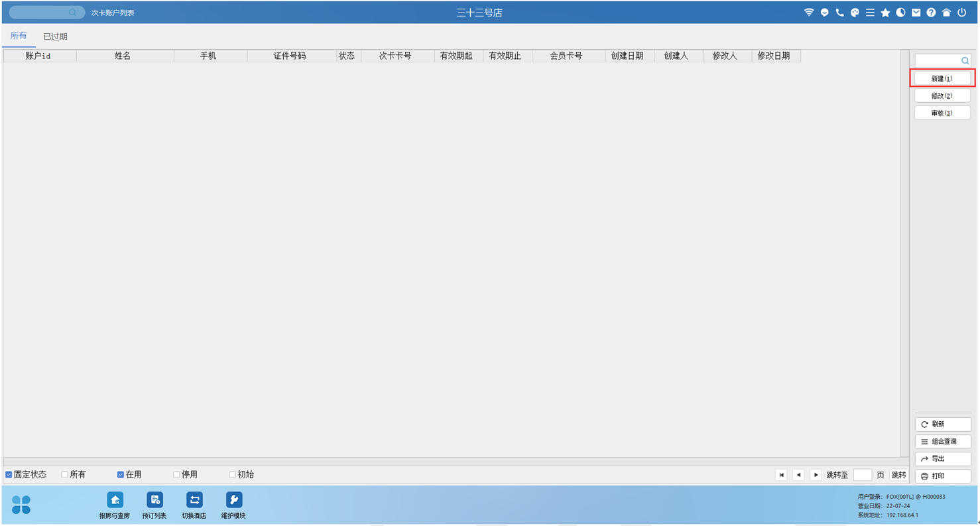
Task: Switch to 已过期 tab
Action: click(x=55, y=36)
